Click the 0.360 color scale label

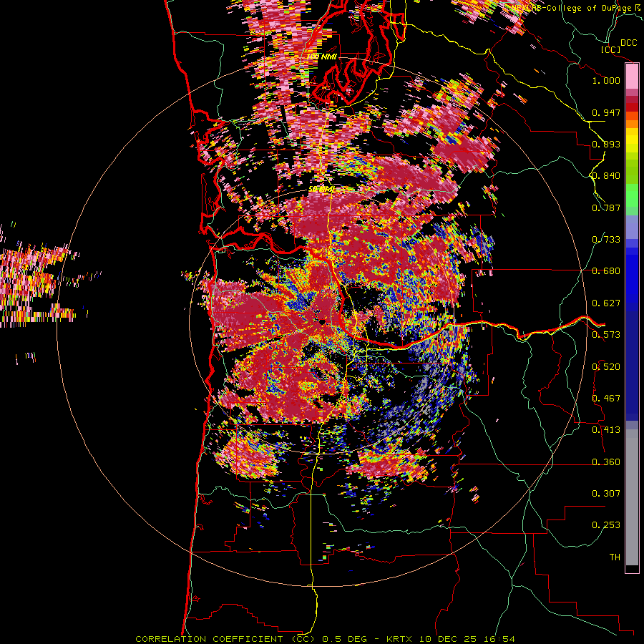tap(606, 462)
